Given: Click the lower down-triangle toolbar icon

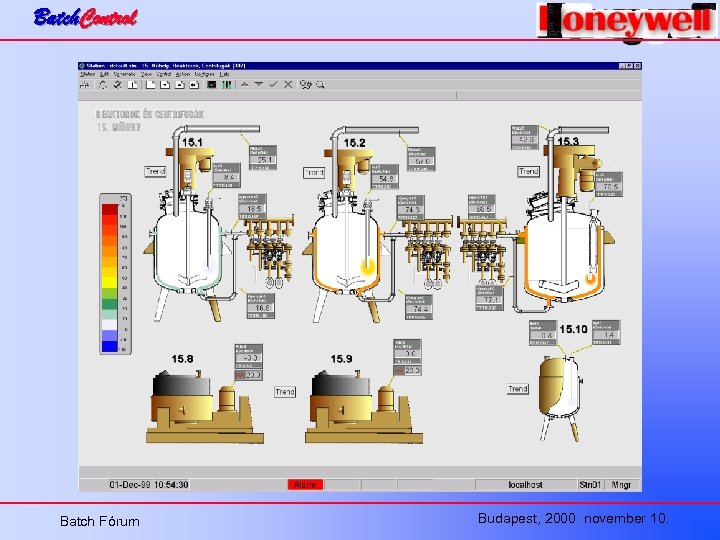Looking at the screenshot, I should point(259,84).
